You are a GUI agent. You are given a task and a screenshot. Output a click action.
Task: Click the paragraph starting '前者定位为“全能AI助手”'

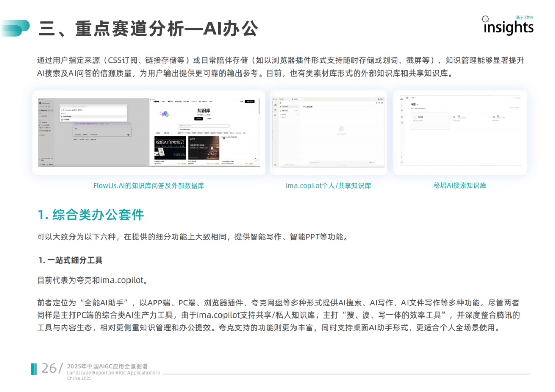tap(278, 315)
